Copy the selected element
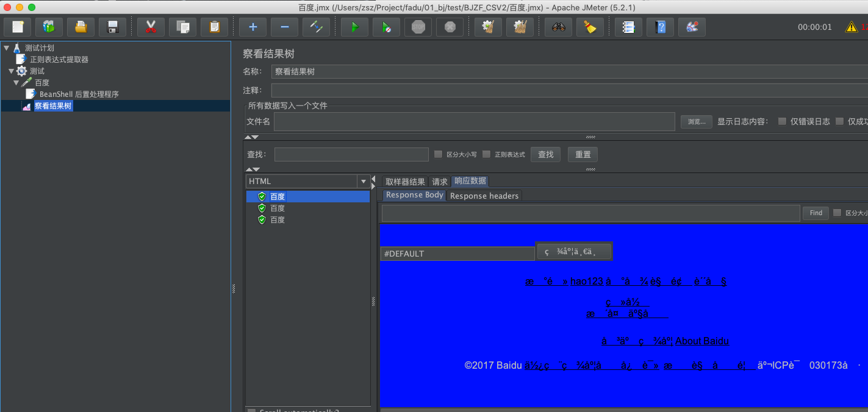868x412 pixels. (182, 27)
